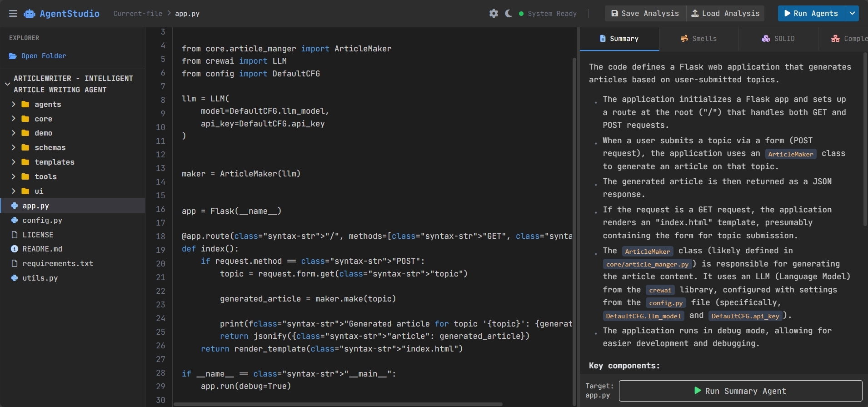Switch to the SOLID tab
Image resolution: width=868 pixels, height=407 pixels.
[x=778, y=39]
